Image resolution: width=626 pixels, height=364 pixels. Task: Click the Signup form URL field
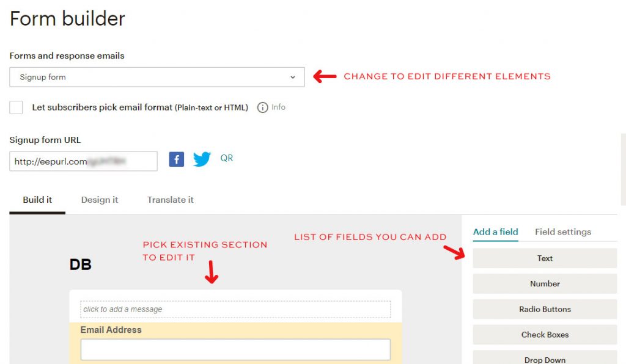point(83,161)
